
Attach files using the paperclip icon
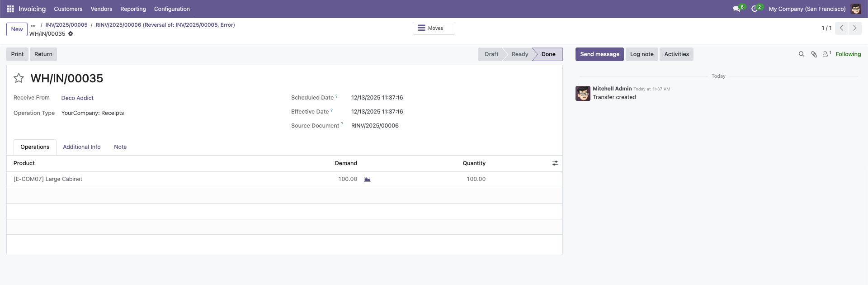(814, 54)
